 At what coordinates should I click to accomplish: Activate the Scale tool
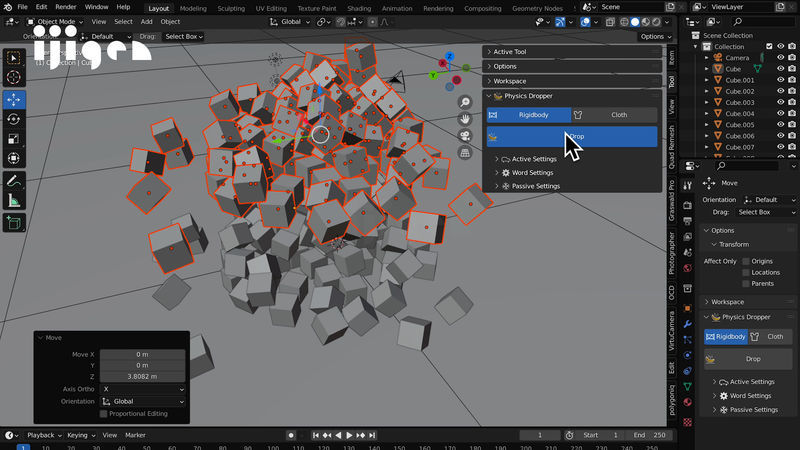14,139
